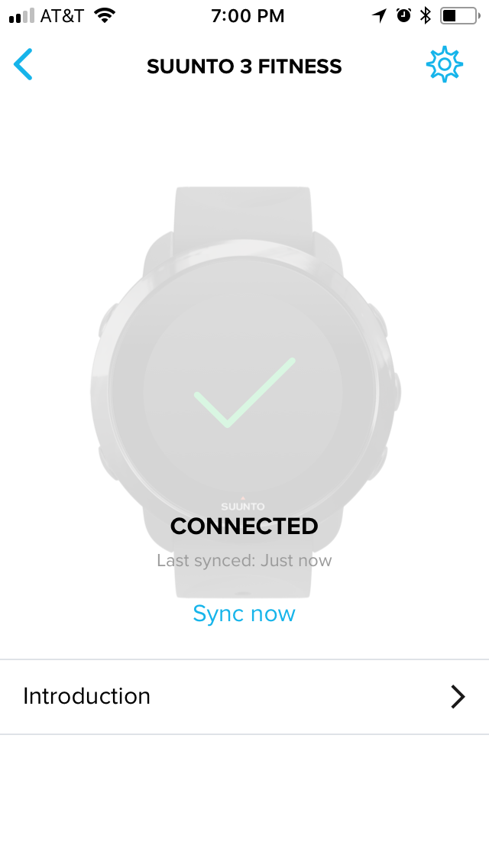Tap the CONNECTED status label

coord(244,526)
